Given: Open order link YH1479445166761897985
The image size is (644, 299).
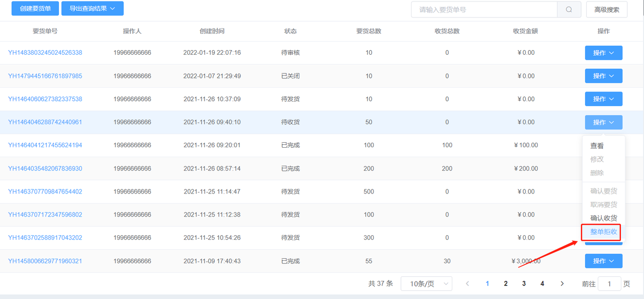Looking at the screenshot, I should (45, 76).
